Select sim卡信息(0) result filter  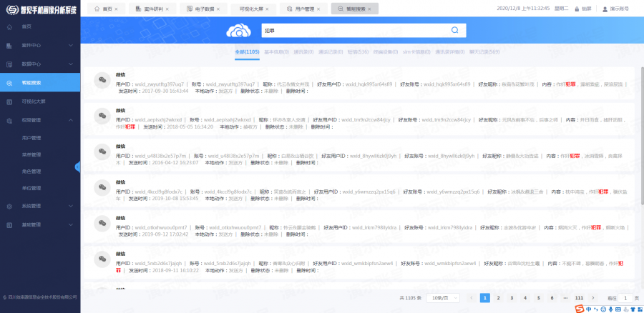click(x=416, y=52)
